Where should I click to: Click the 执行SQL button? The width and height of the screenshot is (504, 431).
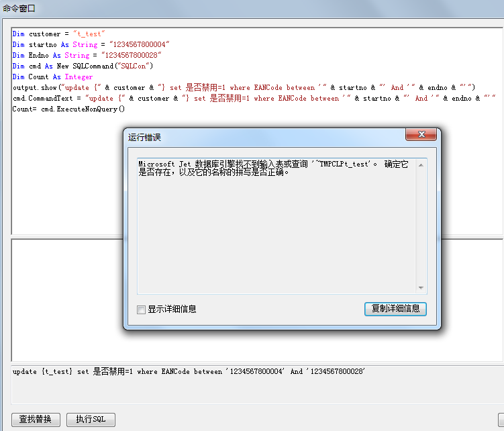(x=91, y=420)
